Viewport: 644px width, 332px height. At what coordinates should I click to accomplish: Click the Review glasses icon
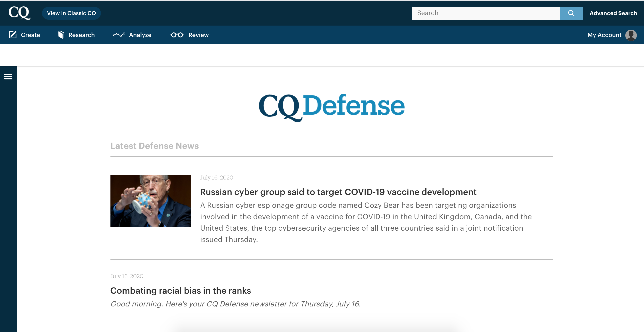click(177, 35)
